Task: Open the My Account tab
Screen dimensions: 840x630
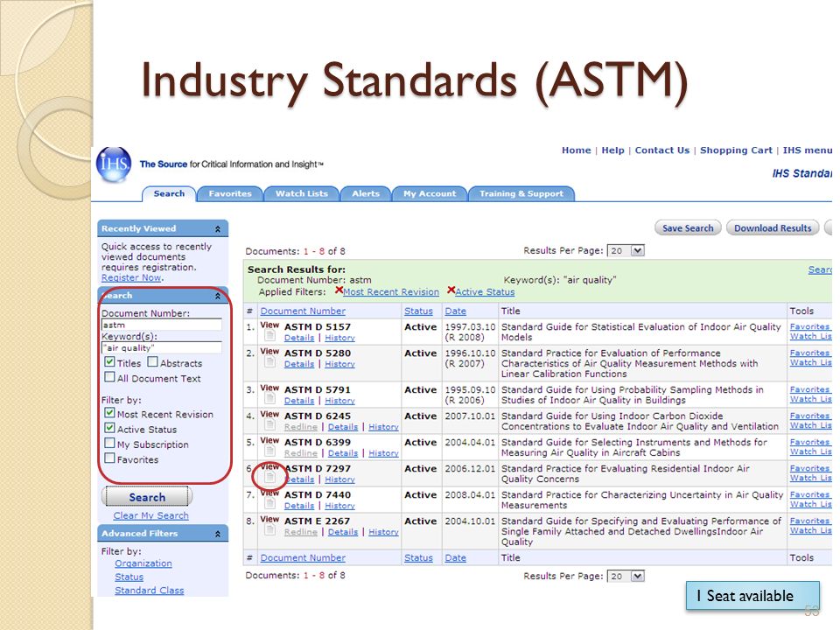Action: [x=430, y=194]
